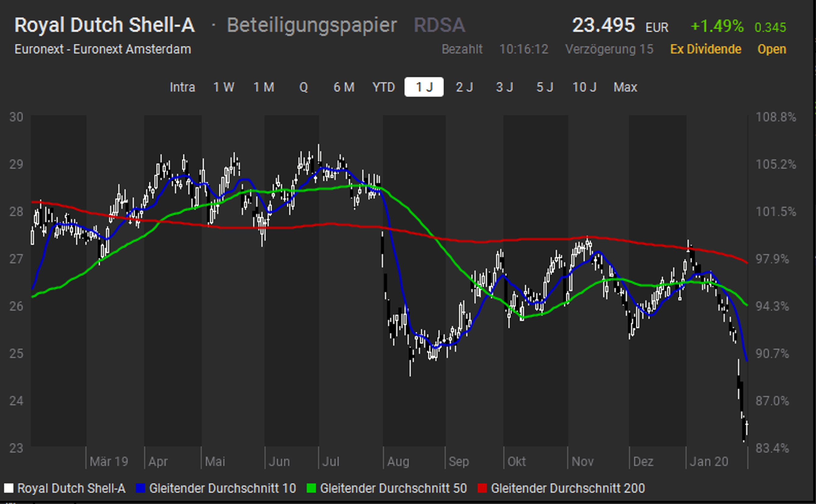The width and height of the screenshot is (816, 504).
Task: Select YTD time range
Action: [x=384, y=87]
